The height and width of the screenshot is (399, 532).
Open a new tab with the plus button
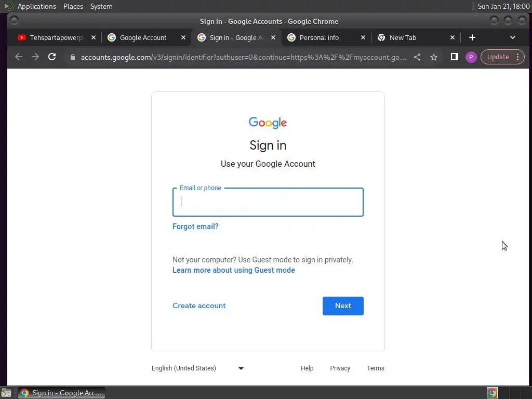[472, 37]
